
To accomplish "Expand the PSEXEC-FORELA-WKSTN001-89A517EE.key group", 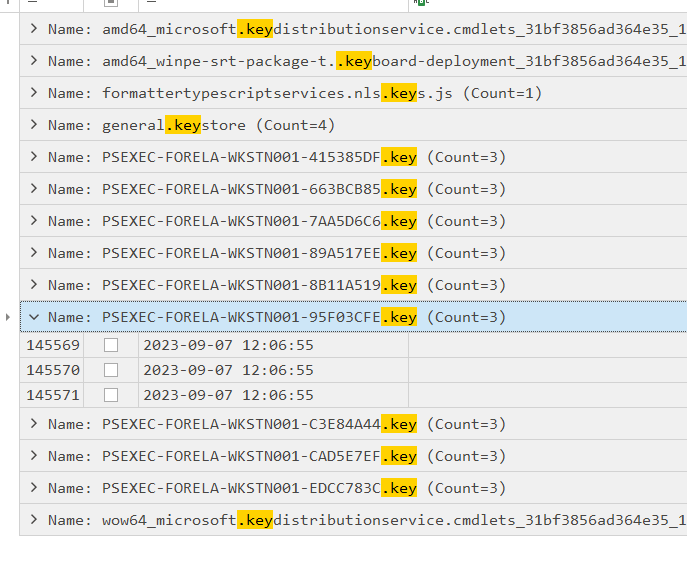I will coord(34,253).
